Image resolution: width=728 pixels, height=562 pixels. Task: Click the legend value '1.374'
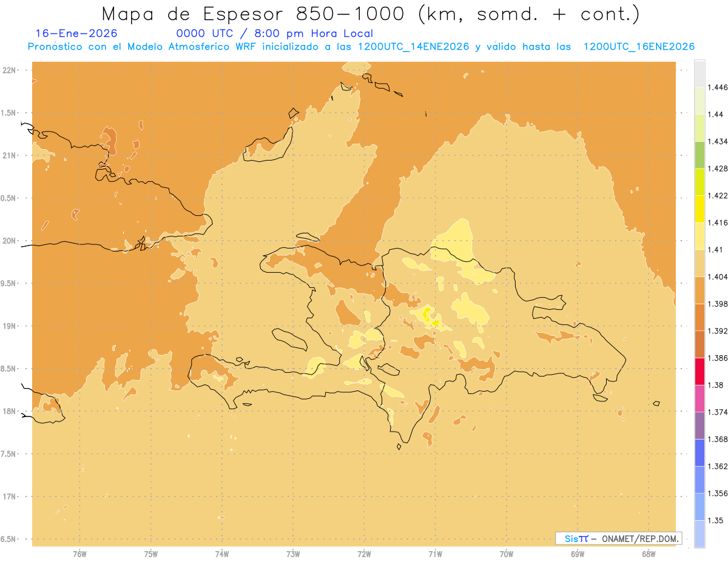[x=719, y=412]
